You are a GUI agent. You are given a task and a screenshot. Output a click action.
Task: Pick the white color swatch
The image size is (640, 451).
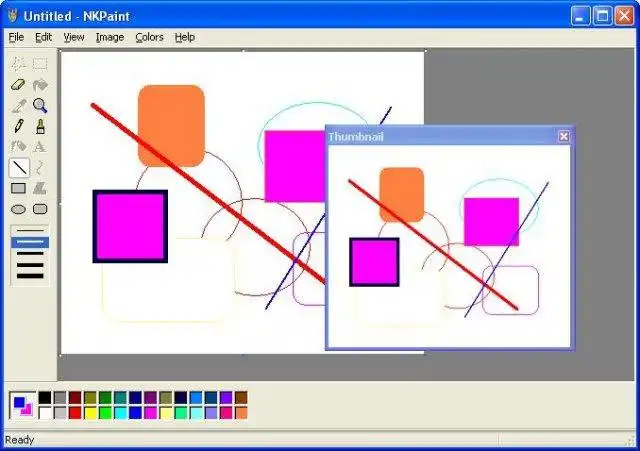pyautogui.click(x=45, y=413)
